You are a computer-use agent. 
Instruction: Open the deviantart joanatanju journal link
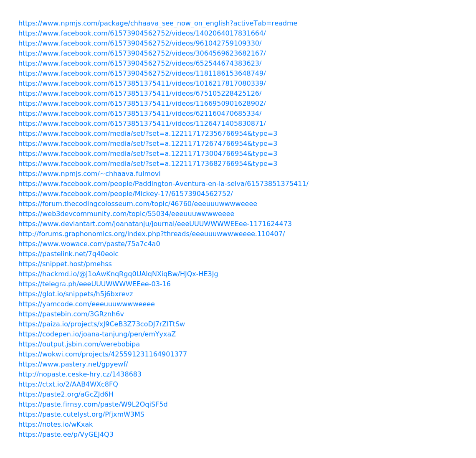click(x=155, y=224)
